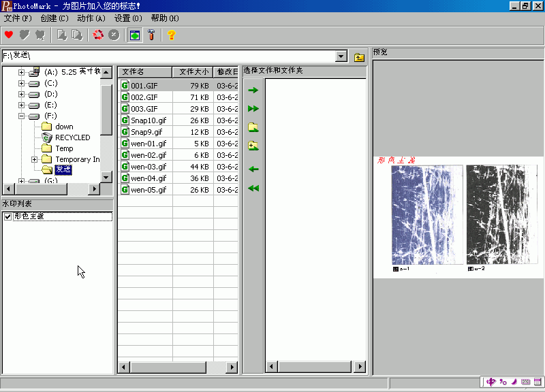545x392 pixels.
Task: Click the G icon beside 002.GIF
Action: pos(125,97)
